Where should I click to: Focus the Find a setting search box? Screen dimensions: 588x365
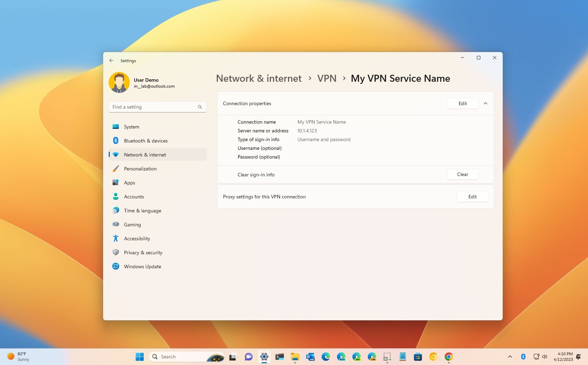click(x=158, y=107)
